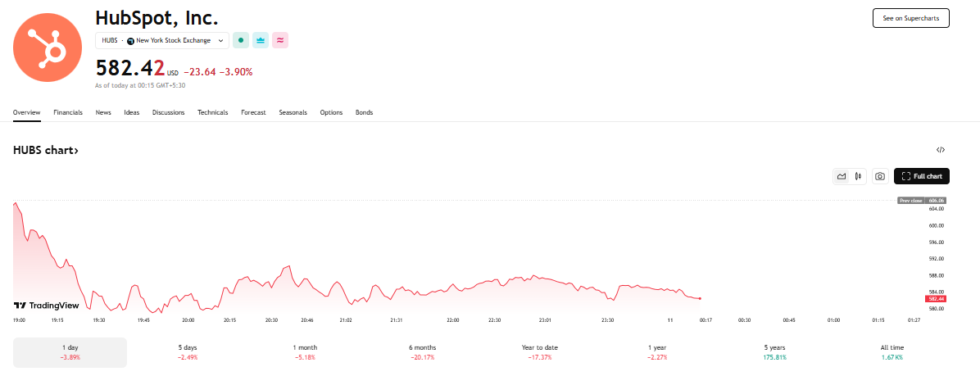Select the 5 days range
This screenshot has width=980, height=376.
(188, 352)
